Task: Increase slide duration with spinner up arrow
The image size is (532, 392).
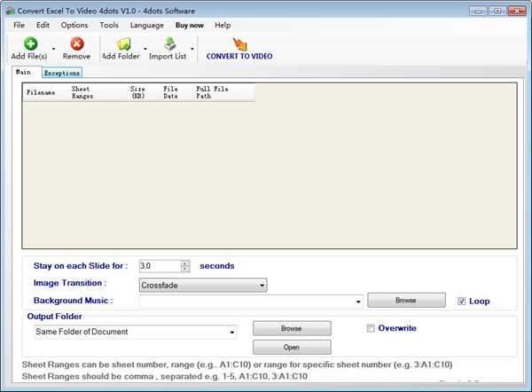Action: coord(185,263)
